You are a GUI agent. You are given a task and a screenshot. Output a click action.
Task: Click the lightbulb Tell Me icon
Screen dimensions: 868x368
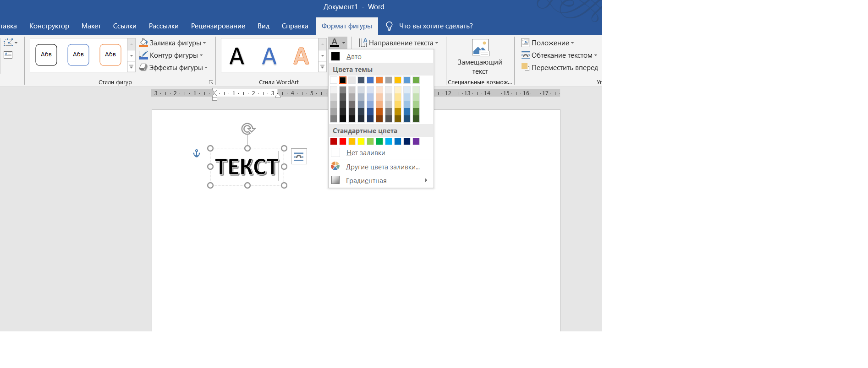pyautogui.click(x=389, y=26)
